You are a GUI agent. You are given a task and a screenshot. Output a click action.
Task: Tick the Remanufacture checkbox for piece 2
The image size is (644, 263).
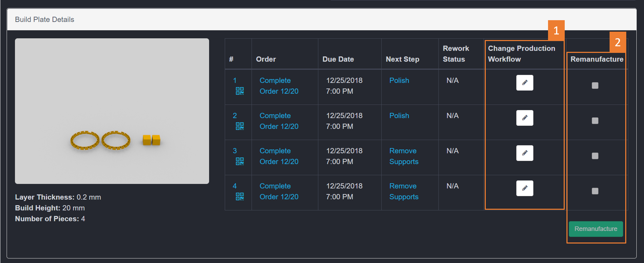595,121
